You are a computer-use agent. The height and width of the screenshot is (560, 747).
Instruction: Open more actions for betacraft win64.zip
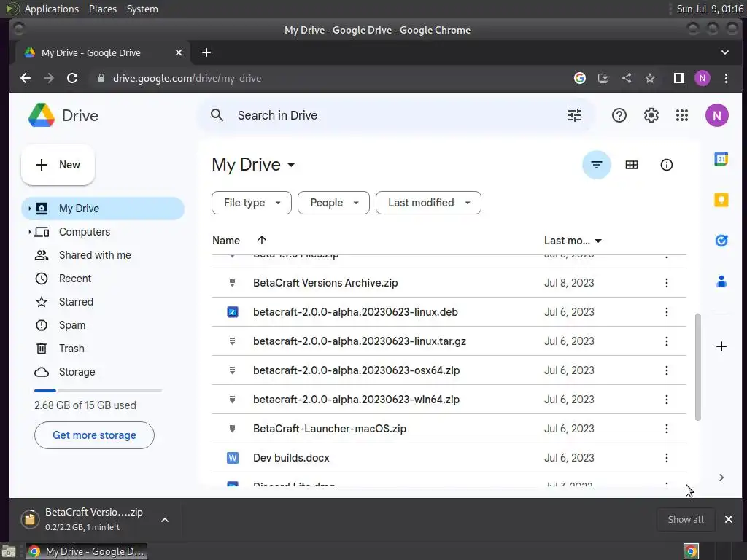coord(666,399)
